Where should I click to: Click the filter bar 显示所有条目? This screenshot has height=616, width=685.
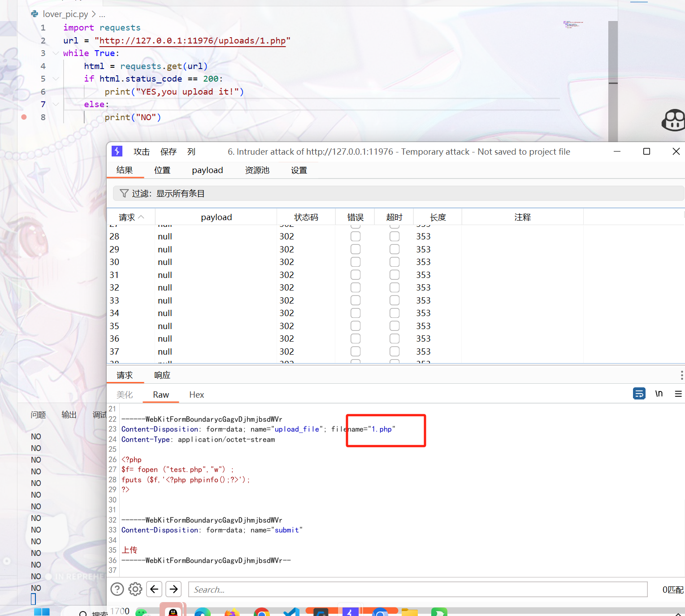click(x=399, y=193)
